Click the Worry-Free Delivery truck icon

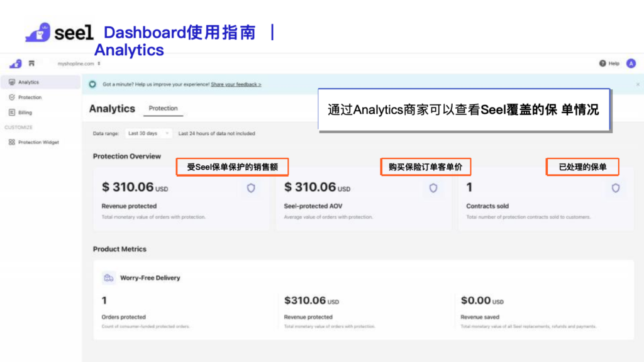point(109,278)
